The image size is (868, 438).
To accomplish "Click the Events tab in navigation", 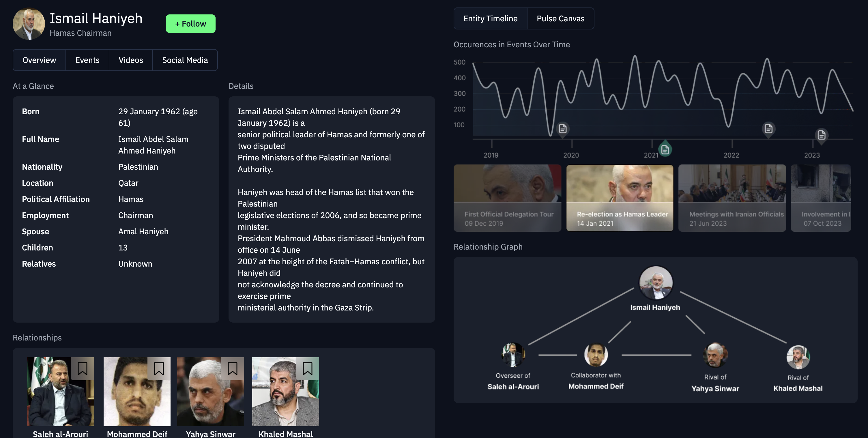I will pos(87,60).
